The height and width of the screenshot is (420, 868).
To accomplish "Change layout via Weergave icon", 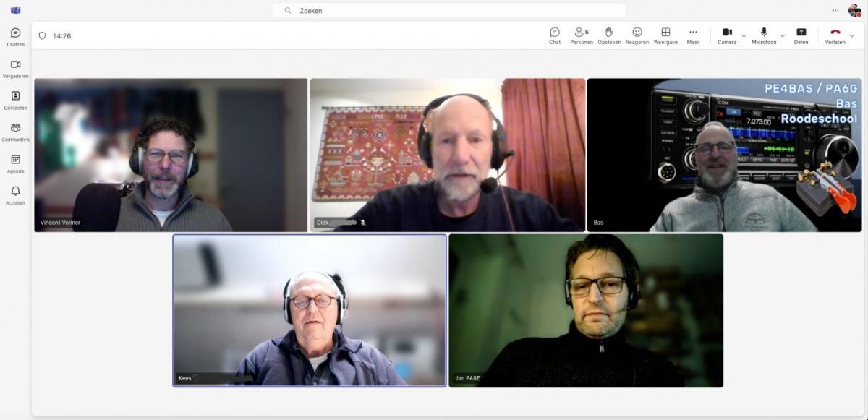I will (x=665, y=35).
